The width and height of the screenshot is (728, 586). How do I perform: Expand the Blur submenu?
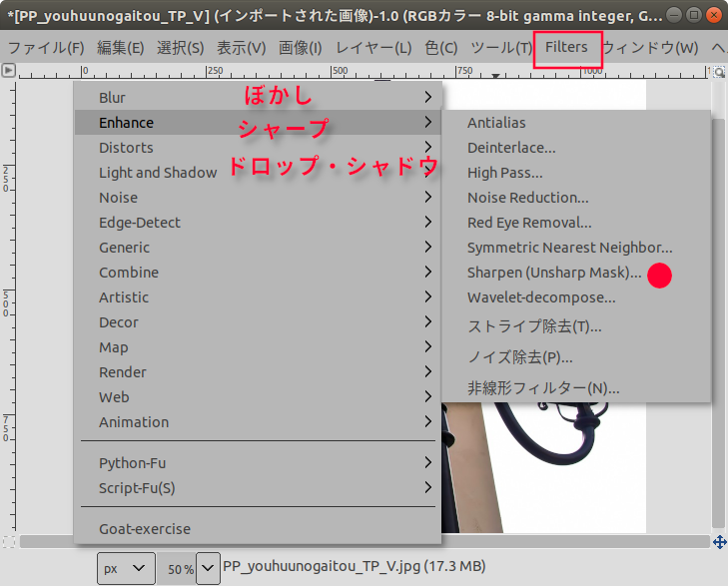[x=258, y=98]
